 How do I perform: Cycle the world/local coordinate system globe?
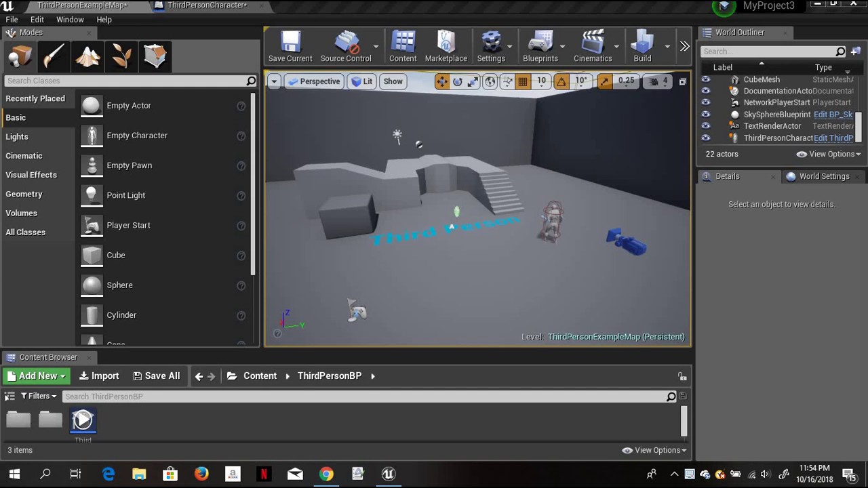pyautogui.click(x=490, y=81)
